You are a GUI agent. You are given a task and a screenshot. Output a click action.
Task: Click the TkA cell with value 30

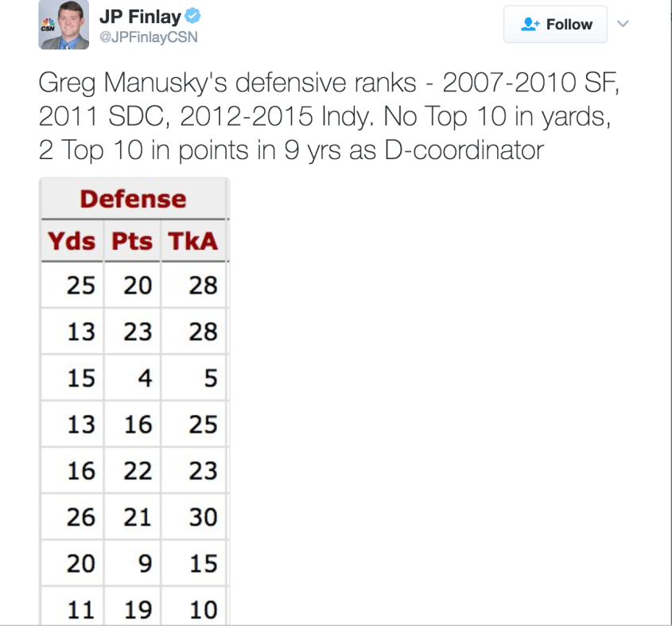coord(203,518)
